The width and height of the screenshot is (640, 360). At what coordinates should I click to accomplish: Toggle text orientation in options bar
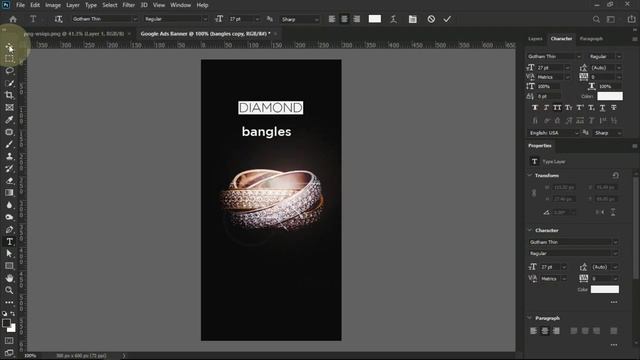(58, 19)
